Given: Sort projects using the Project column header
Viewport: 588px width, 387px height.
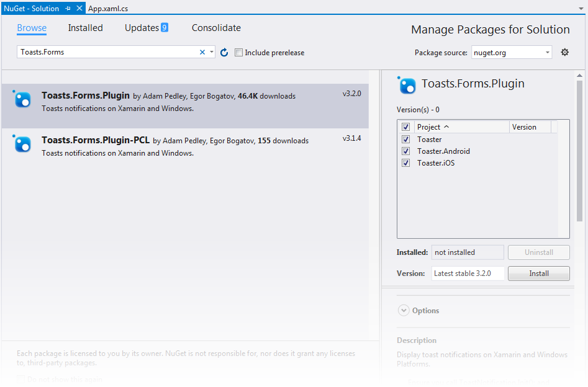Looking at the screenshot, I should click(430, 127).
